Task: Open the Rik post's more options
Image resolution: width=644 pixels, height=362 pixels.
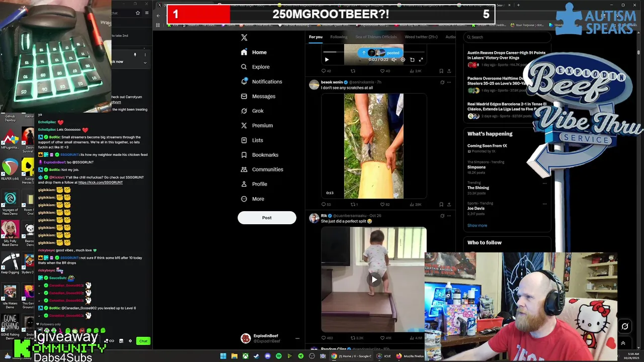Action: tap(449, 216)
